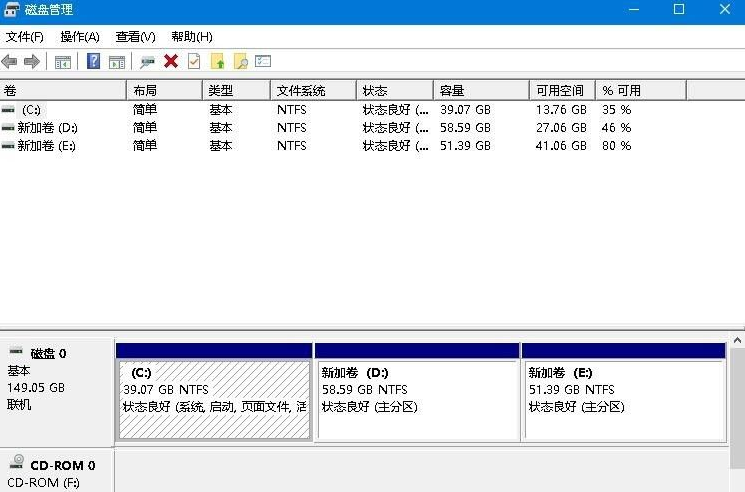Open the 文件(F) menu
The width and height of the screenshot is (745, 492).
pyautogui.click(x=25, y=37)
